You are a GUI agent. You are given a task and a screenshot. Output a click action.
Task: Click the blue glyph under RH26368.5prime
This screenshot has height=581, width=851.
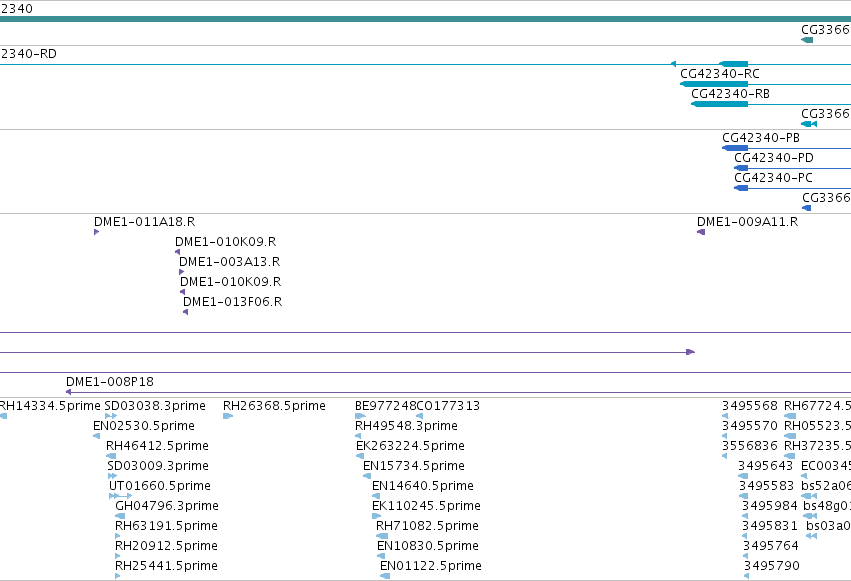[x=228, y=416]
